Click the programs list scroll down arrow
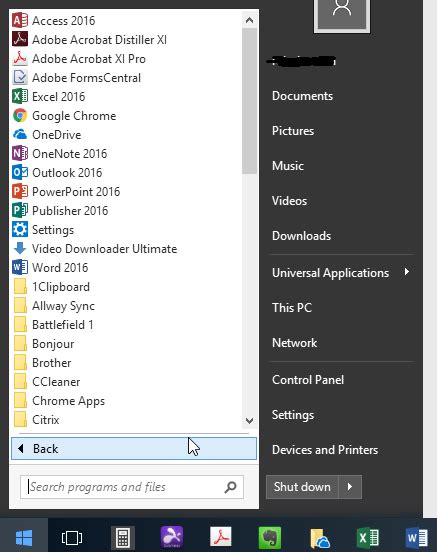Screen dimensions: 437x552 [249, 420]
